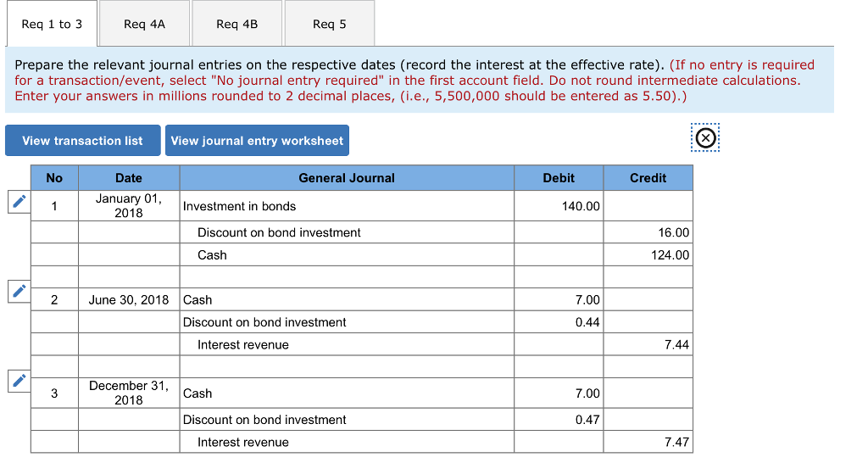Select Discount on bond investment in December entry

347,420
